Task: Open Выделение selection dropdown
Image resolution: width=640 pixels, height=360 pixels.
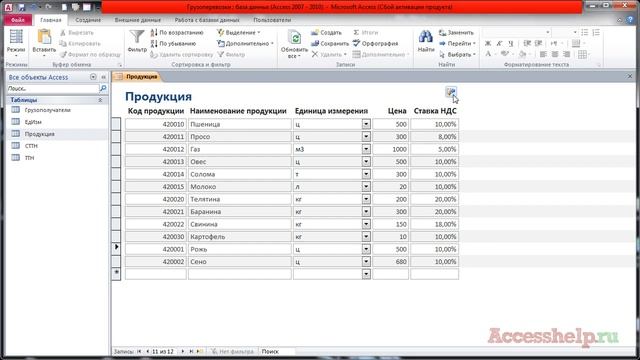Action: [x=238, y=32]
